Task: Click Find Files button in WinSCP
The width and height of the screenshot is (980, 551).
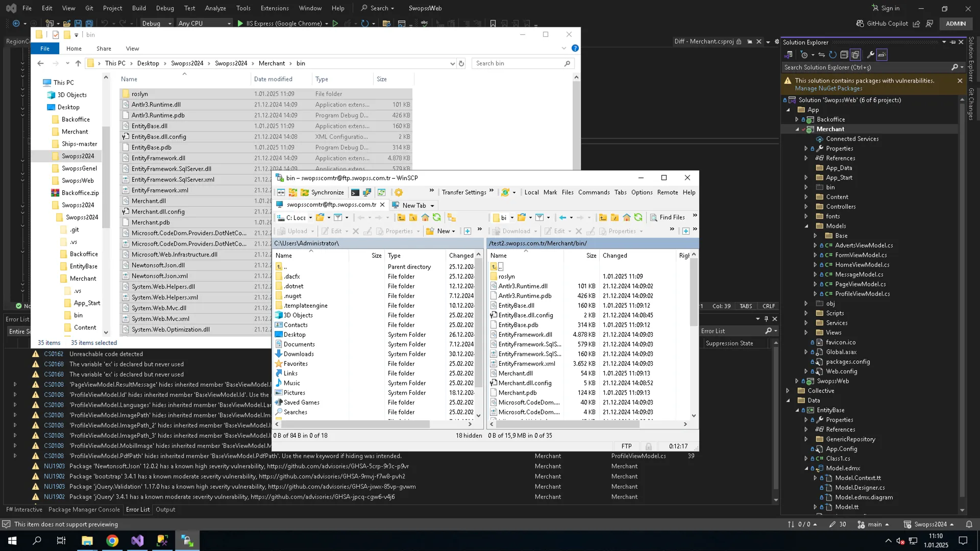Action: pos(667,217)
